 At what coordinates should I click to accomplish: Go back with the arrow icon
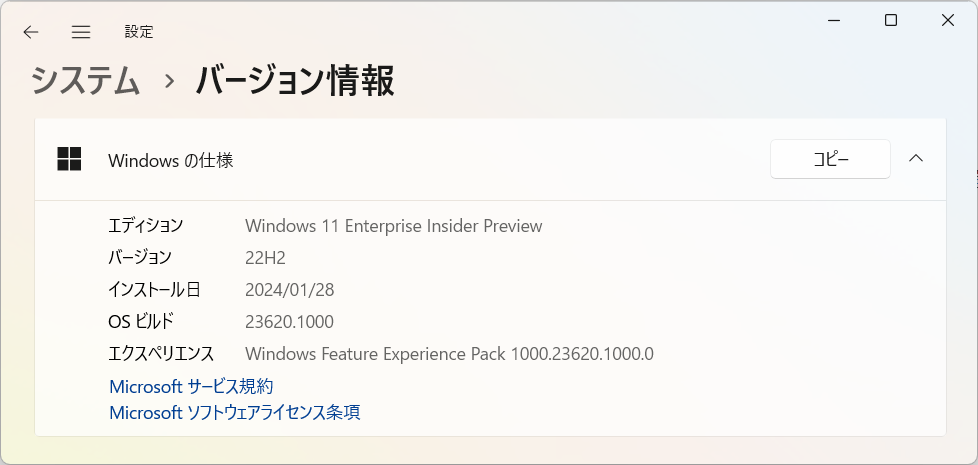click(31, 32)
